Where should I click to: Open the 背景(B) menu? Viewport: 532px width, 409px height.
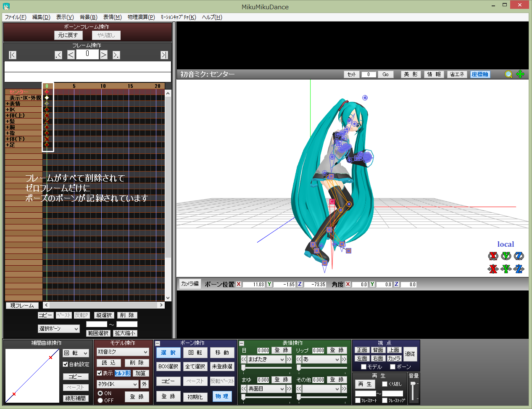(x=89, y=17)
